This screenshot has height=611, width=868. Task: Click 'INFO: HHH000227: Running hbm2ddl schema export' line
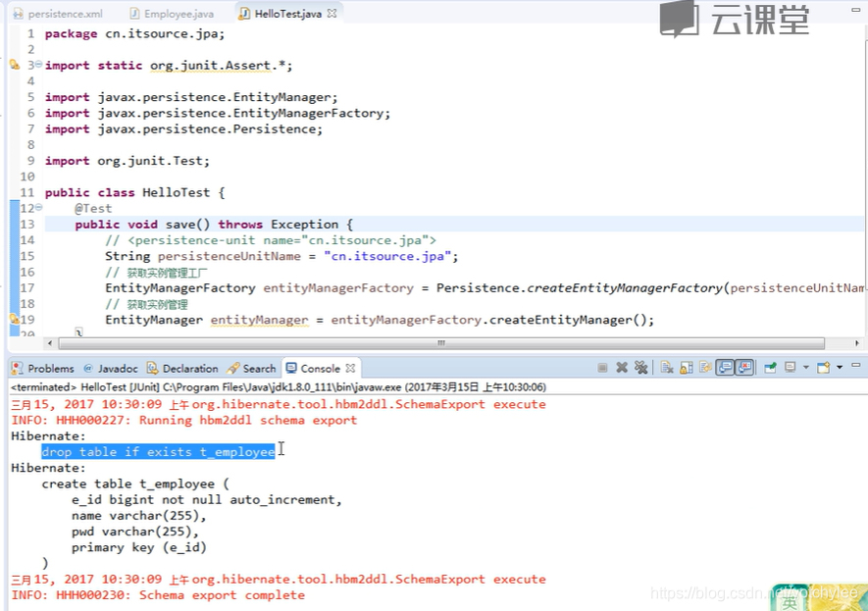point(184,420)
